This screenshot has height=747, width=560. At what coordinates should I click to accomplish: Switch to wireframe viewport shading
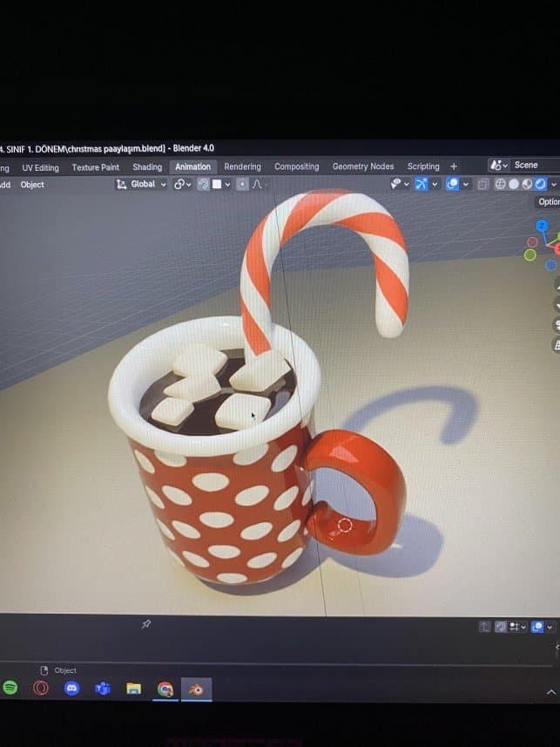(x=500, y=184)
